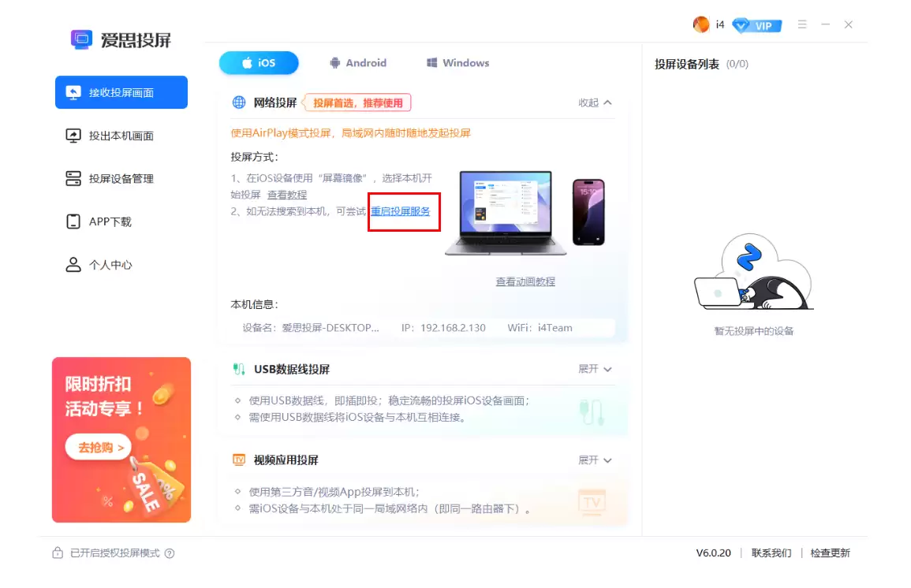Image resolution: width=911 pixels, height=588 pixels.
Task: Collapse the 网络投屏 section with 收起
Action: [595, 102]
